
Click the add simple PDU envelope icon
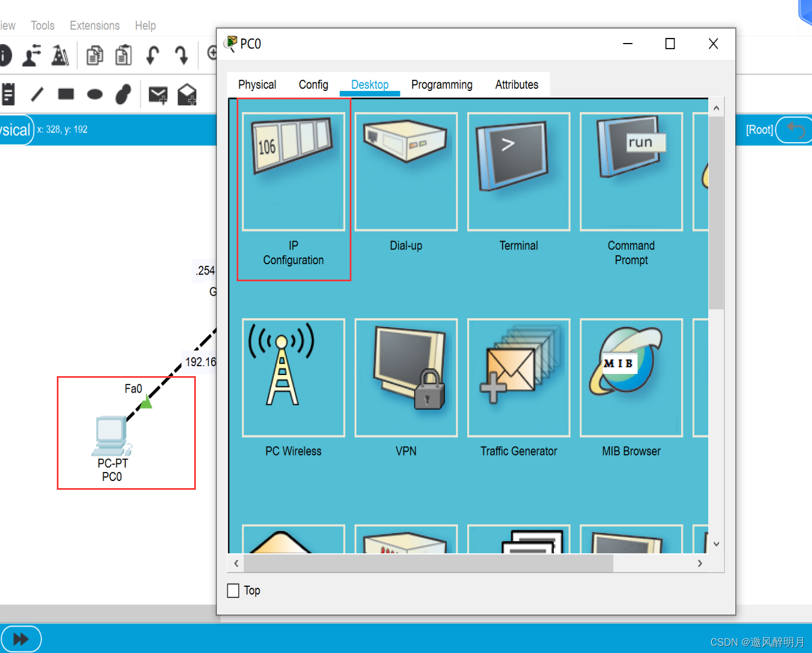(158, 95)
